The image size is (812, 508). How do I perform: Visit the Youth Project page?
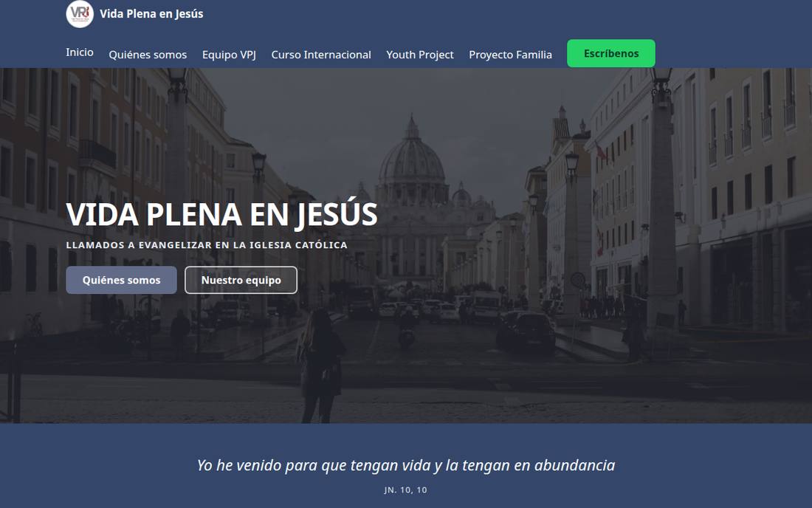point(420,55)
